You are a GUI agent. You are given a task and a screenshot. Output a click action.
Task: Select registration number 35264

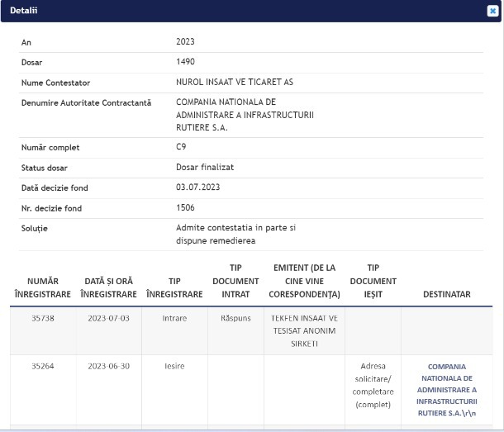click(43, 366)
